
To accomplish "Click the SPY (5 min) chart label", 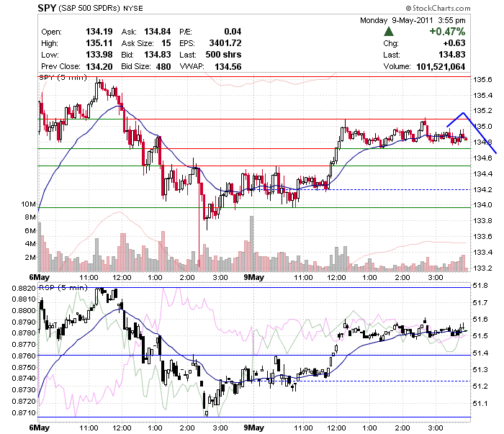I will coord(63,78).
